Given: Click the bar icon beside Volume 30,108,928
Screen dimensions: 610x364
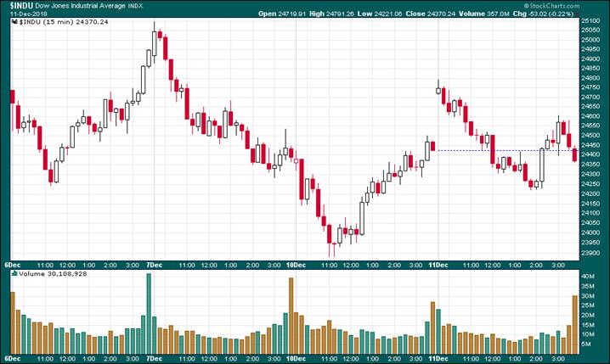Looking at the screenshot, I should 15,273.
